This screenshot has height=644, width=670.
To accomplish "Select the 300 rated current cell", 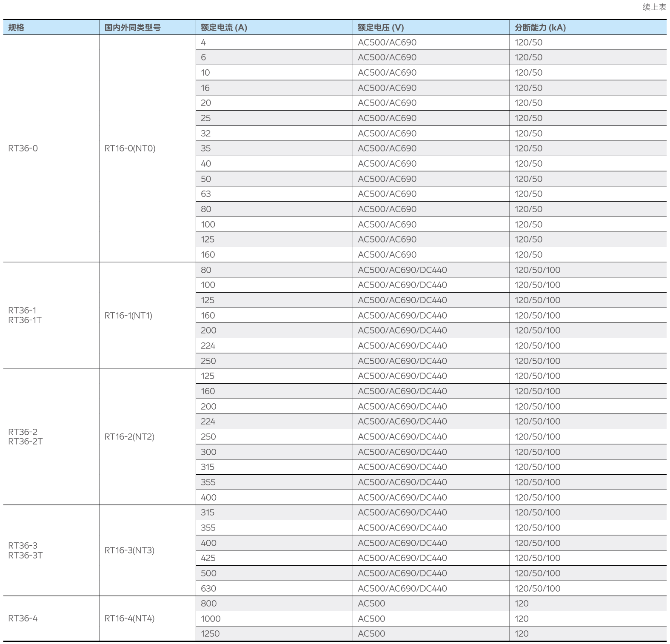I will tap(208, 452).
